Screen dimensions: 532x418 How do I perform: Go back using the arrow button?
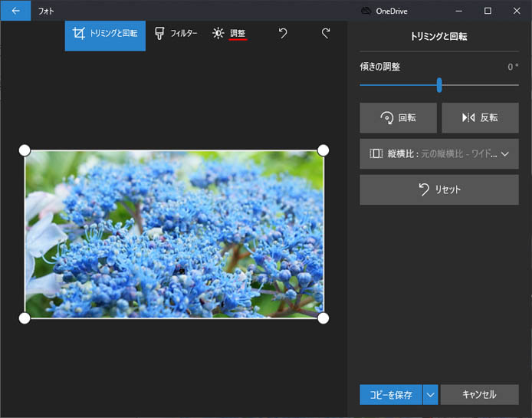click(15, 11)
